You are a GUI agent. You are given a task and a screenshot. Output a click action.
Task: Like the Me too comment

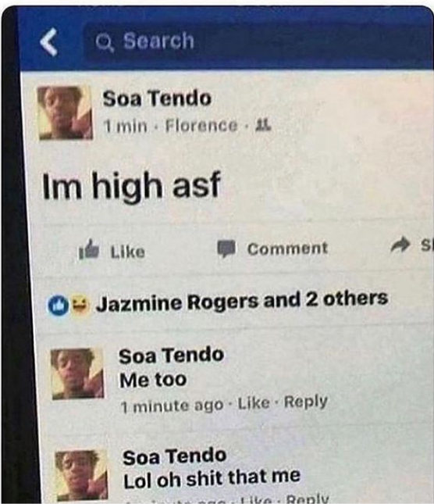[x=253, y=403]
